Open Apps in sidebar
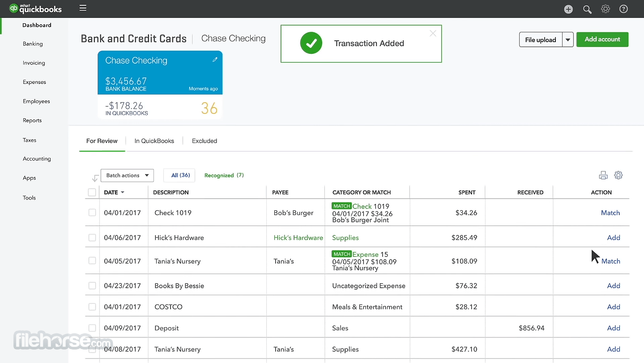Screen dimensions: 644x363 click(x=29, y=178)
